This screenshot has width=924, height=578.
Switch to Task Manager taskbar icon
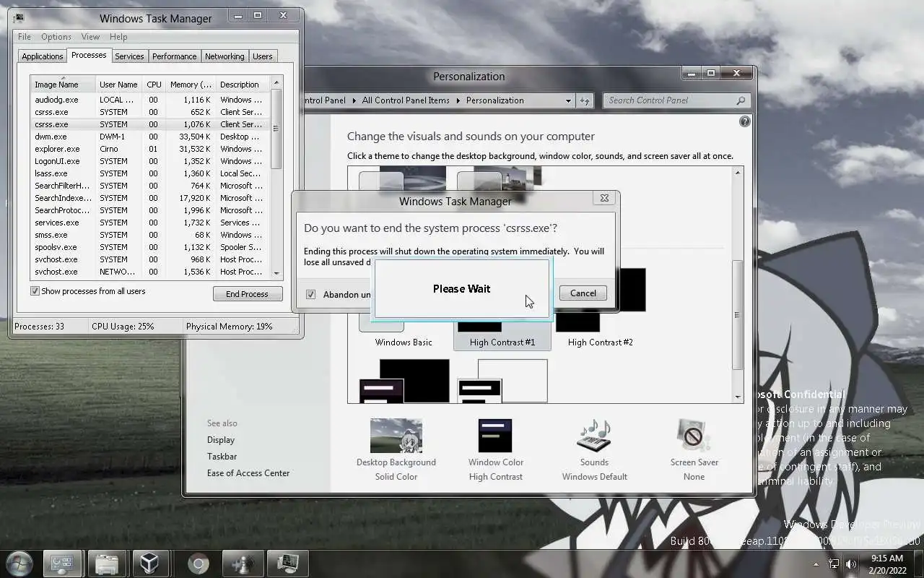pyautogui.click(x=287, y=563)
